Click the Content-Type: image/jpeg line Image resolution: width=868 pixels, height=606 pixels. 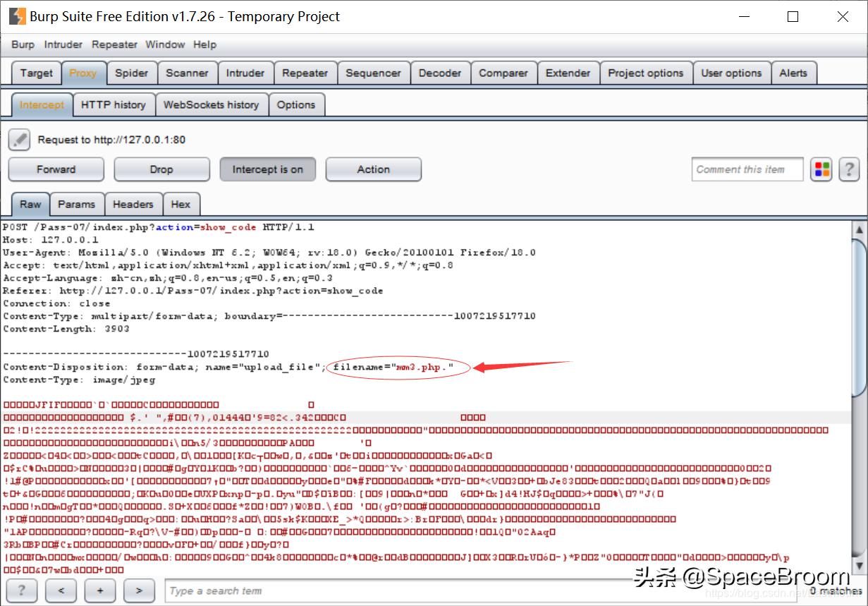pos(79,380)
